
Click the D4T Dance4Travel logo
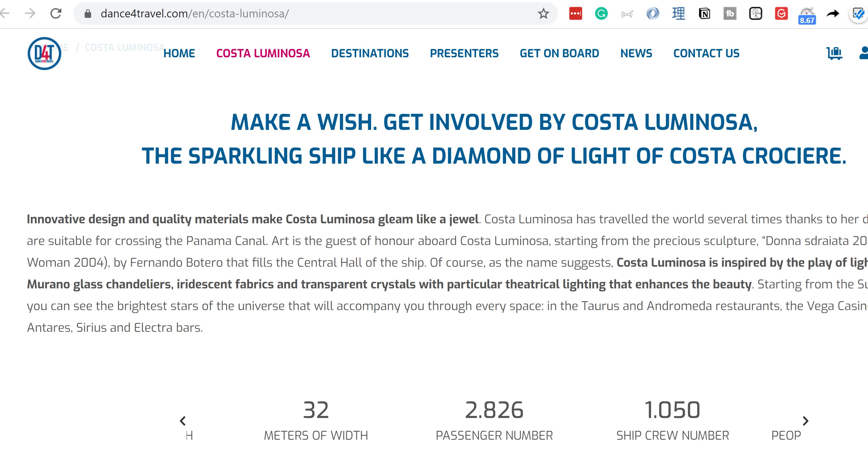click(x=44, y=54)
